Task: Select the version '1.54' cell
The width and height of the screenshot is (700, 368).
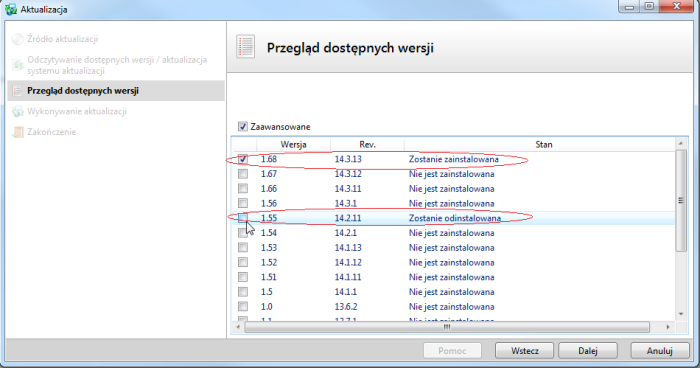Action: pyautogui.click(x=269, y=233)
